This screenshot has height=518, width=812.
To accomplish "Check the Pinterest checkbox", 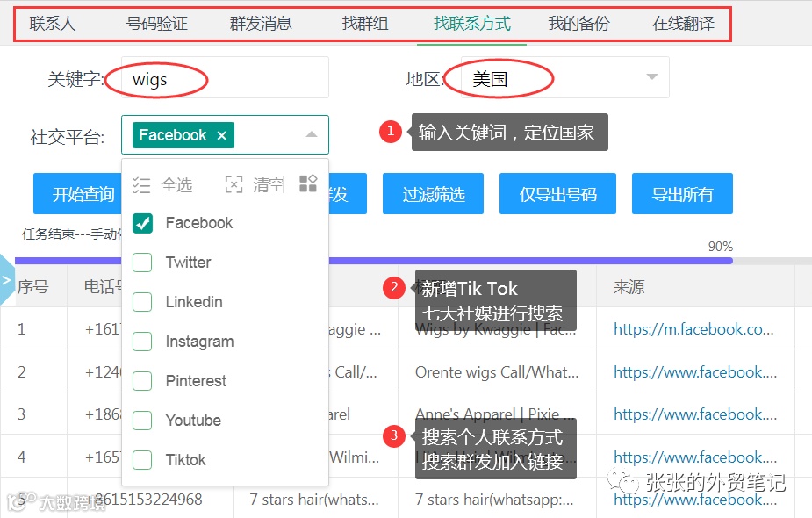I will click(142, 381).
